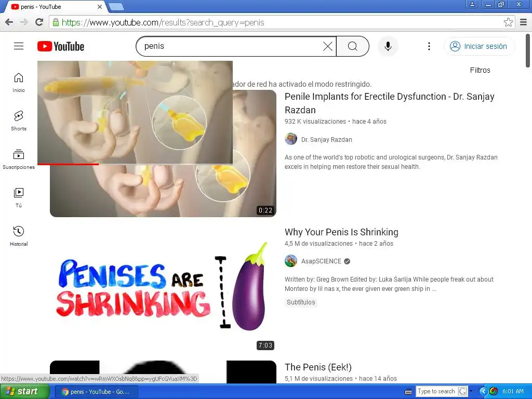Click the 6:01 AM taskbar clock

click(x=513, y=391)
